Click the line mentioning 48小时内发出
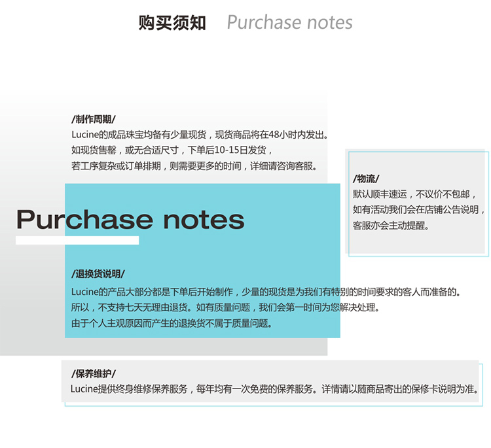This screenshot has width=491, height=448. 199,135
